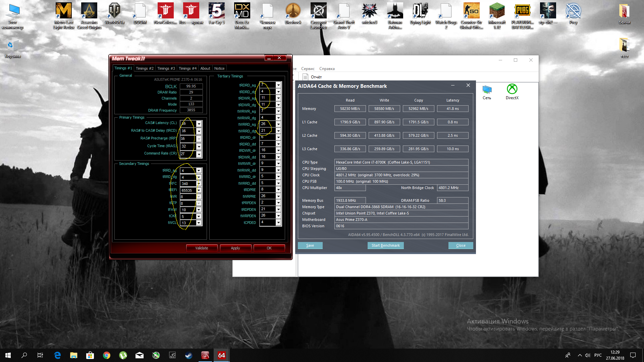Switch to the Timings #2 tab
Screen dimensions: 644x362
tap(145, 68)
